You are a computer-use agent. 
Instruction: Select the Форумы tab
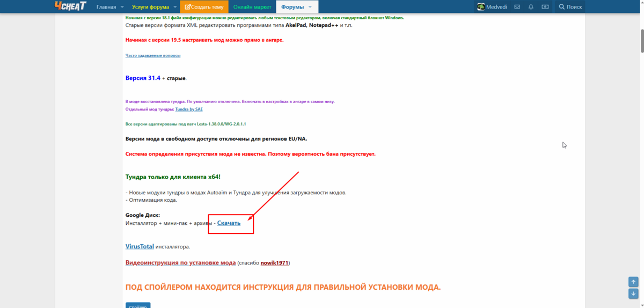tap(292, 7)
